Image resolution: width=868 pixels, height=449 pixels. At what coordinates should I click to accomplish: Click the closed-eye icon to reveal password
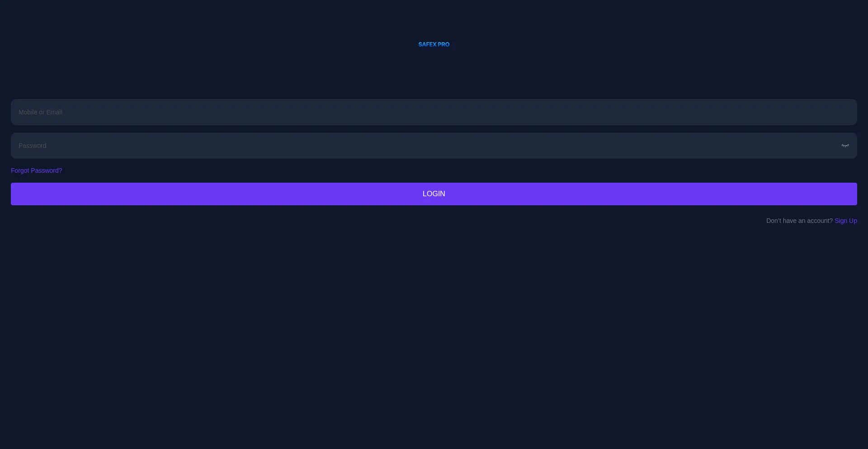[845, 145]
